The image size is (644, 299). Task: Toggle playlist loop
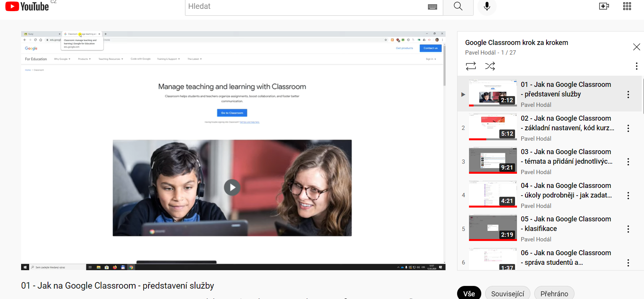tap(471, 66)
